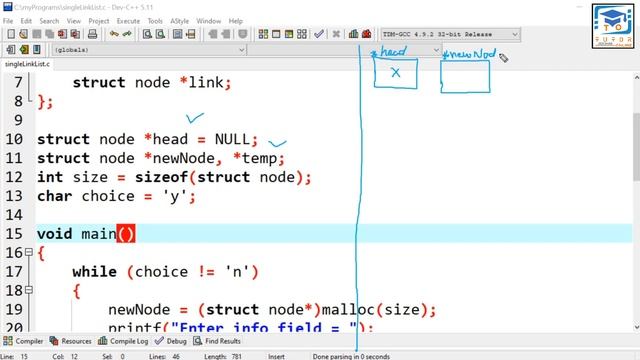The height and width of the screenshot is (360, 640).
Task: Open Profile analysis chart icon
Action: coord(353,34)
